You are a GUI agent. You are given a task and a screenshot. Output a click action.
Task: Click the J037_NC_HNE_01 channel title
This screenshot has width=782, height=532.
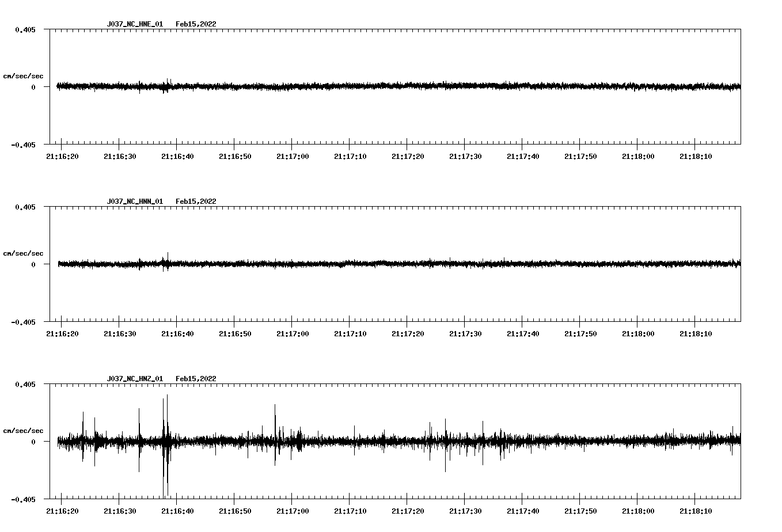click(135, 24)
